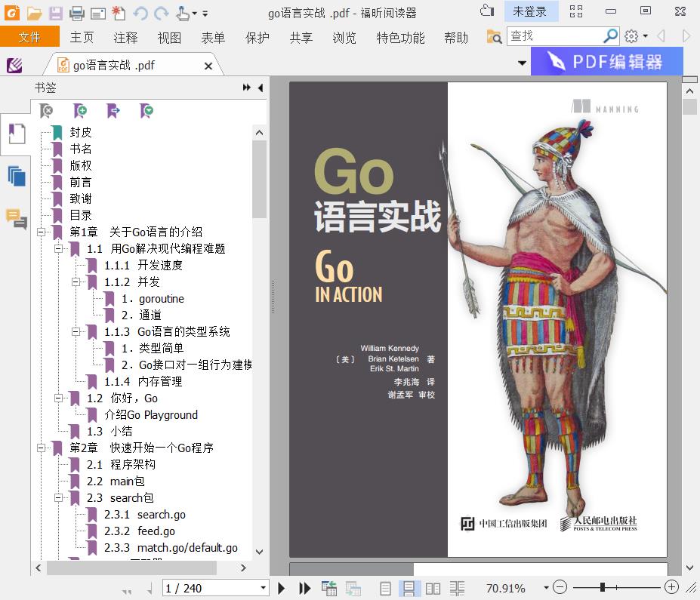Click the bookmark panel horizontal scrollbar
Viewport: 700px width, 600px height.
131,568
